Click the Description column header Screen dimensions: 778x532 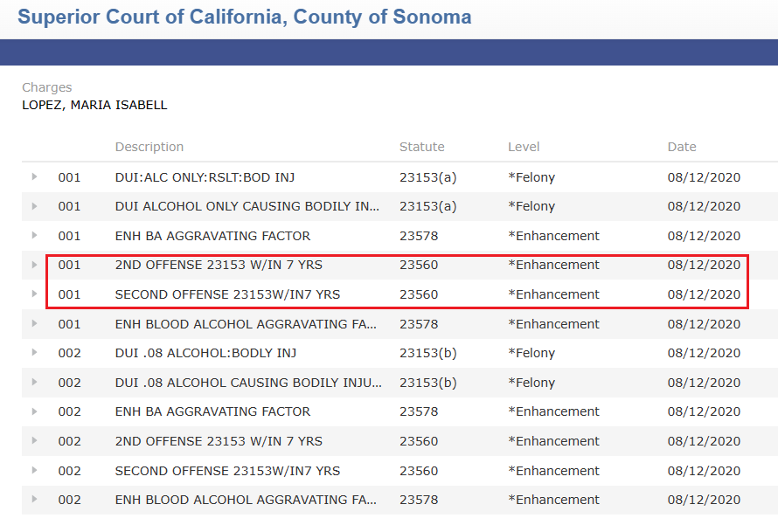(149, 147)
